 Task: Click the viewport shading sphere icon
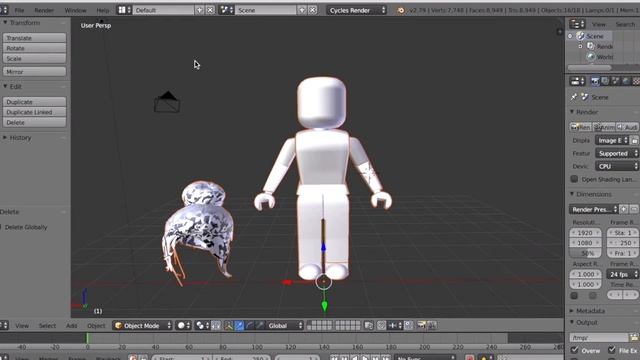[x=183, y=325]
